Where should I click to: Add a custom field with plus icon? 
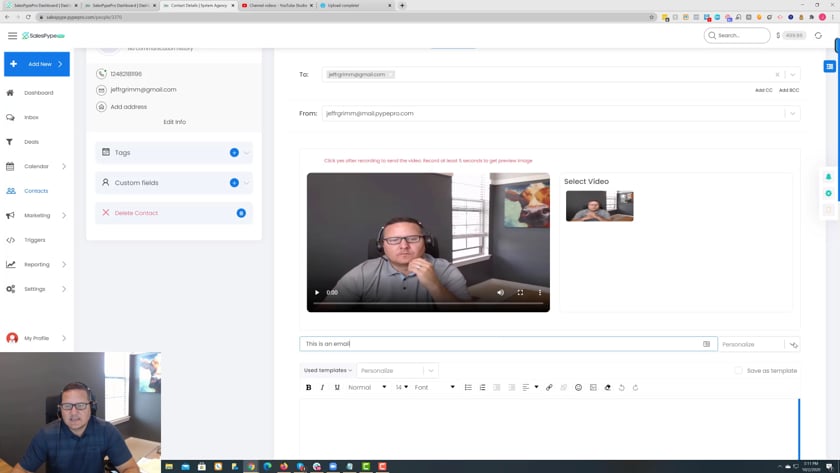click(234, 183)
